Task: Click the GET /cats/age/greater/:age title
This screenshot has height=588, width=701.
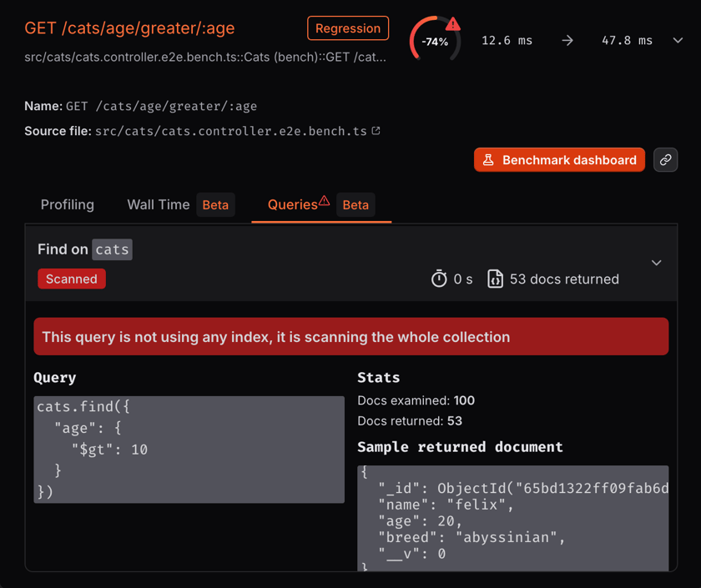Action: coord(129,28)
